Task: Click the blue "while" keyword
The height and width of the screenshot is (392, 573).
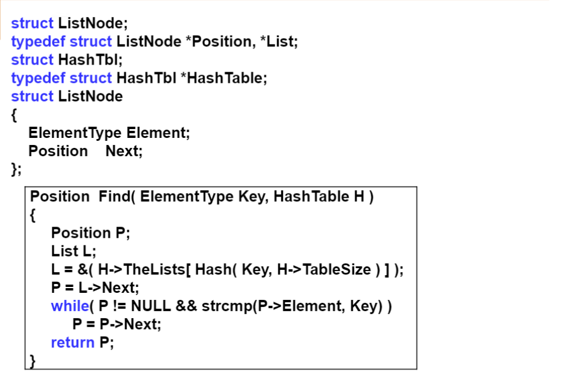Action: (68, 306)
